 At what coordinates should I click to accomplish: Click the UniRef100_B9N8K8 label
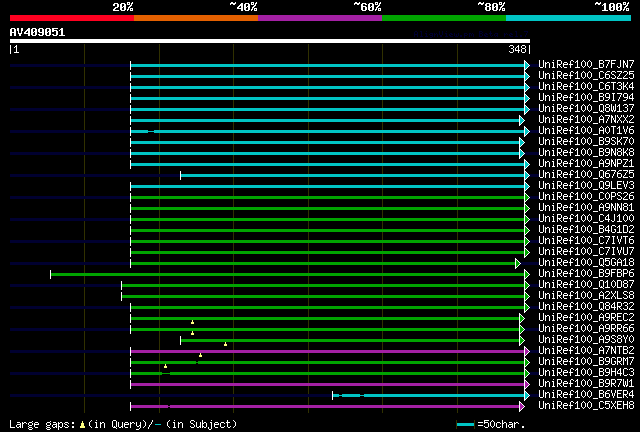pyautogui.click(x=586, y=153)
